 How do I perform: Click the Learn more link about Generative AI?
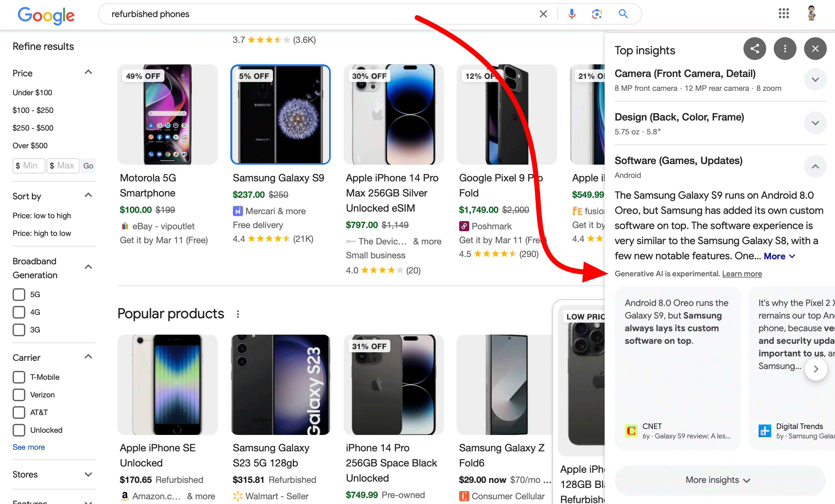[742, 273]
